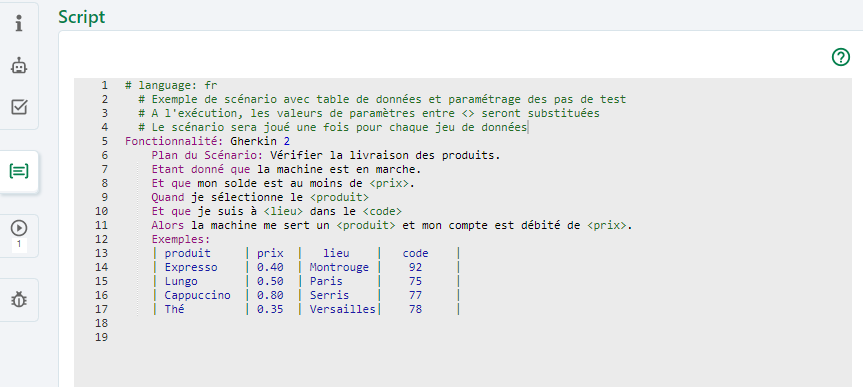The width and height of the screenshot is (863, 387).
Task: Click the "Expresso" table cell
Action: (x=191, y=268)
